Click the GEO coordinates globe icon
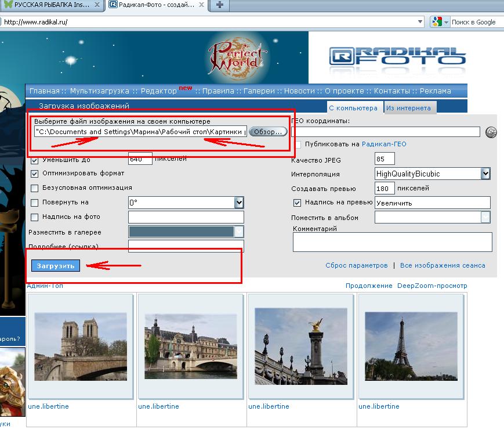 491,132
